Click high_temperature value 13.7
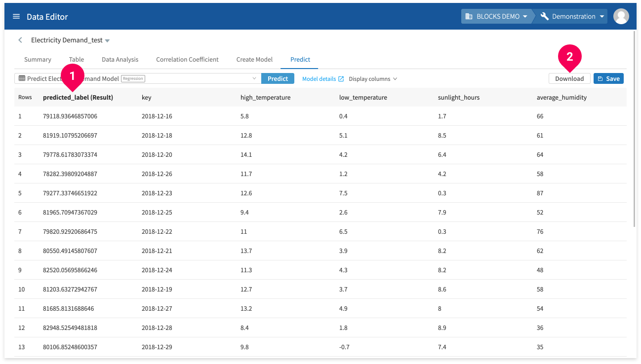 coord(246,251)
